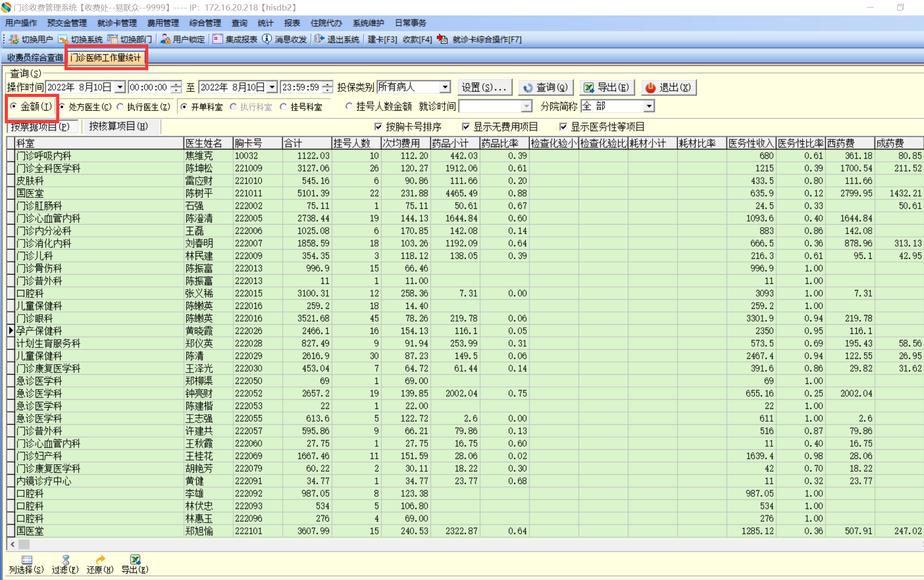This screenshot has height=580, width=924.
Task: Uncheck 按胸卡号排序 checkbox
Action: point(378,127)
